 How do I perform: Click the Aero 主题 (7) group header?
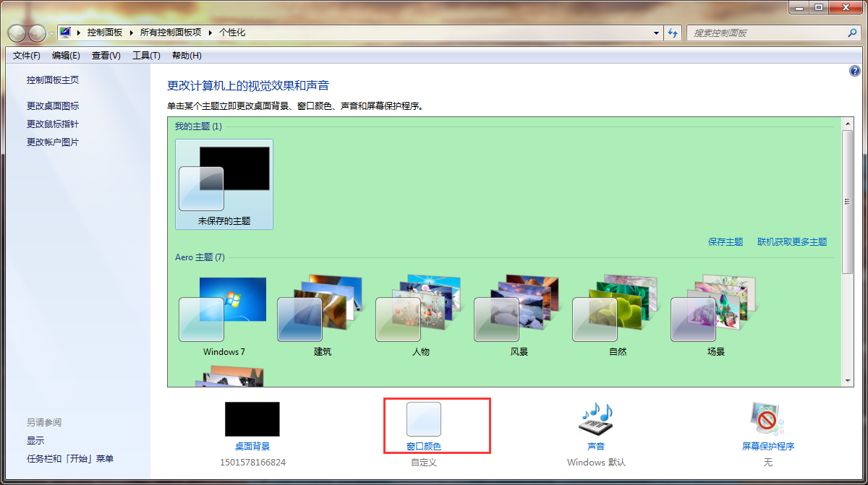(200, 257)
